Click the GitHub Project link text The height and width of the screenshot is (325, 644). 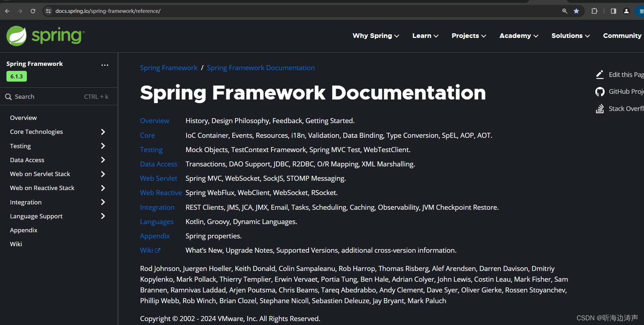pos(626,92)
